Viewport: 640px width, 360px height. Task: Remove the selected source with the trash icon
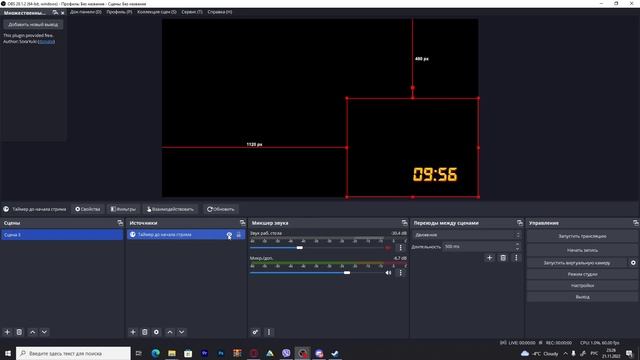pyautogui.click(x=144, y=332)
